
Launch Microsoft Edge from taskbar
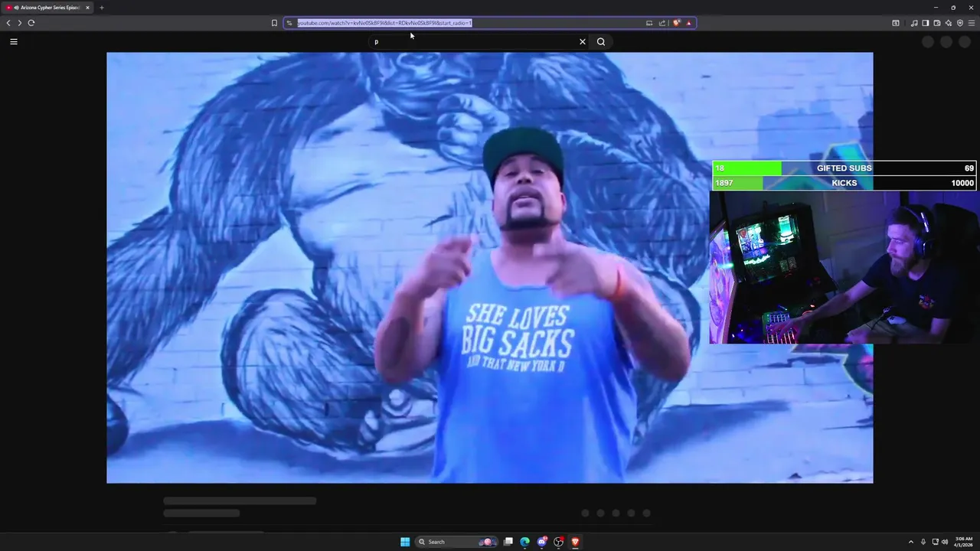point(524,542)
